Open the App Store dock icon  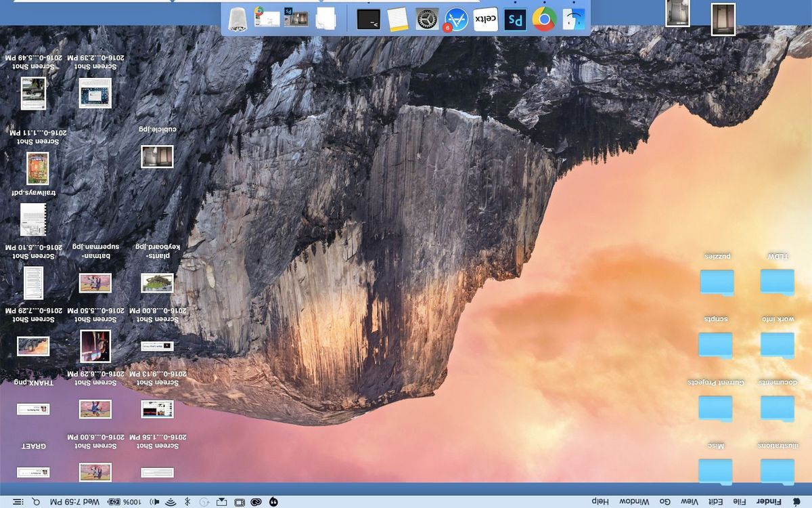(457, 19)
